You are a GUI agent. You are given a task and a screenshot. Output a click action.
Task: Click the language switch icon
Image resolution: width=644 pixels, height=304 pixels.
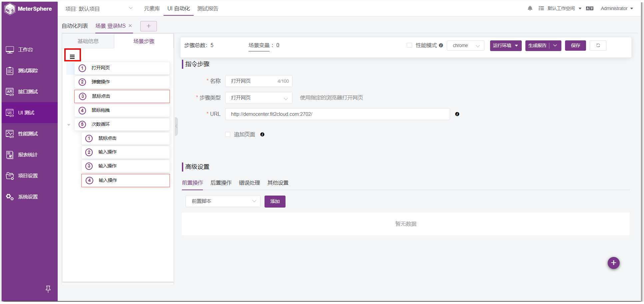[590, 8]
